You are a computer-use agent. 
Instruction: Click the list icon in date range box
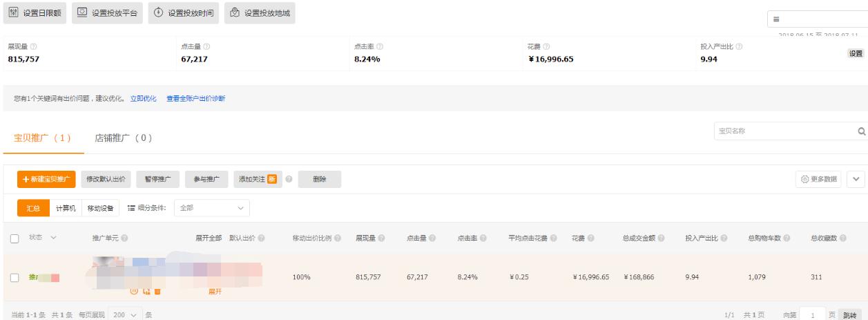click(776, 19)
